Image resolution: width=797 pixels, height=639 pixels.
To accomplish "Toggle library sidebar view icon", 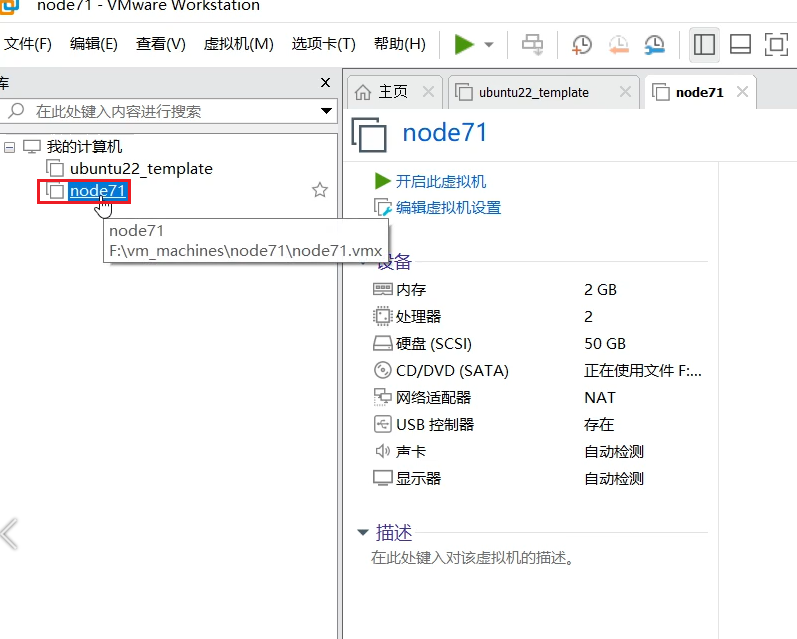I will click(704, 45).
